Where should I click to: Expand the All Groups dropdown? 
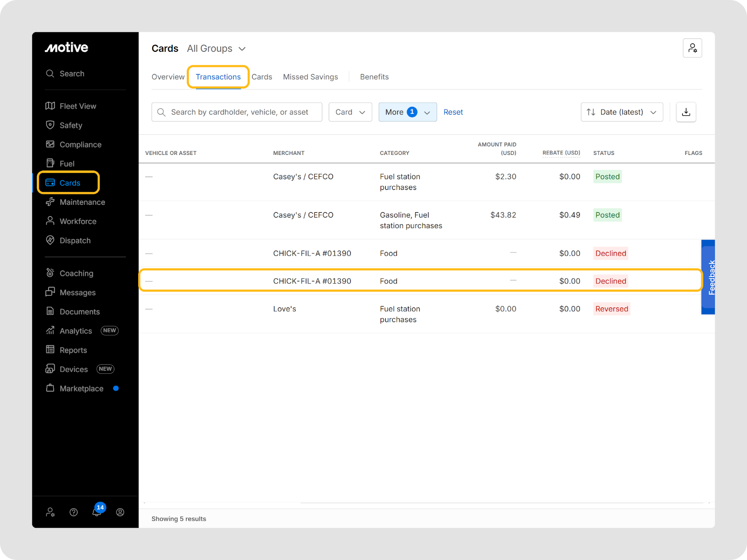[x=216, y=49]
